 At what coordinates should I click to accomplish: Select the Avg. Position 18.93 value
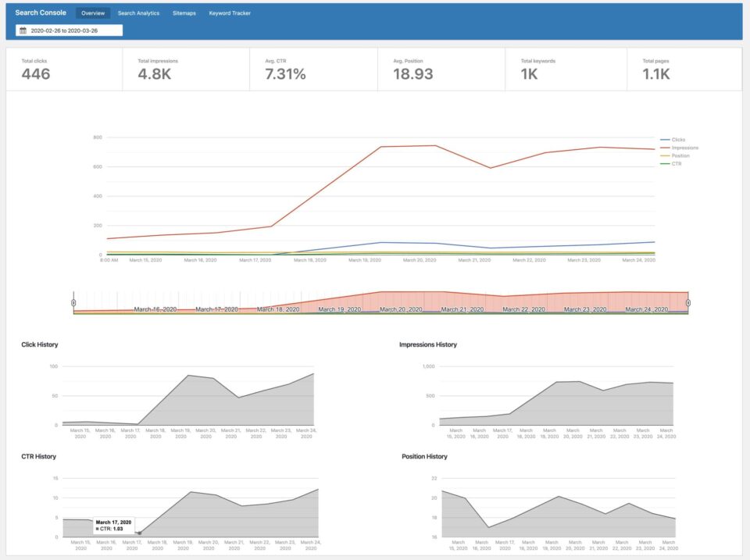413,74
